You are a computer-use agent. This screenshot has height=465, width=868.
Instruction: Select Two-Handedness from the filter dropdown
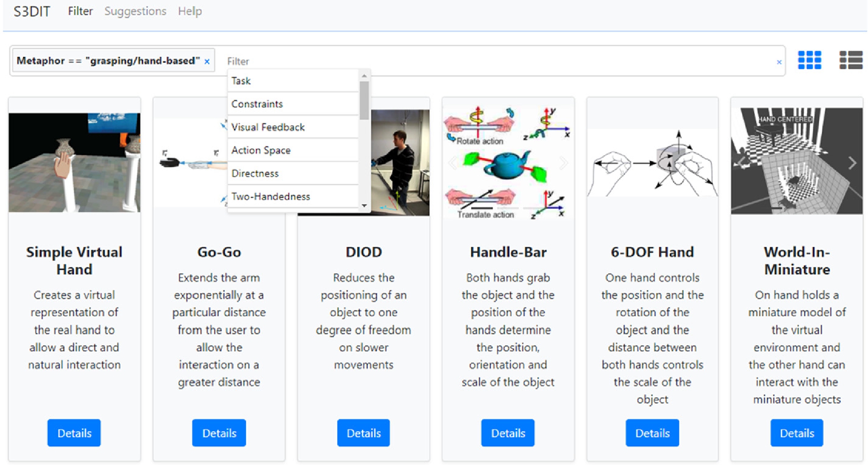pyautogui.click(x=271, y=196)
